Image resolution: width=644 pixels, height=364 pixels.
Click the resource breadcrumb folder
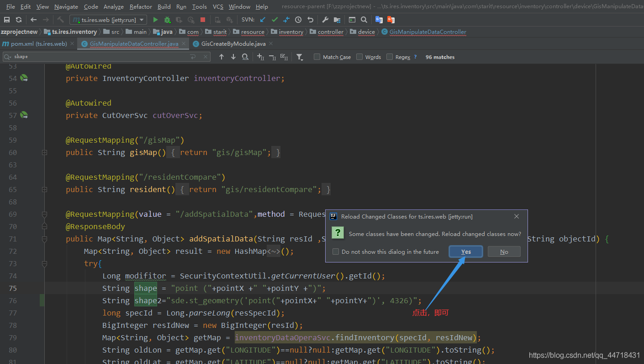coord(249,32)
